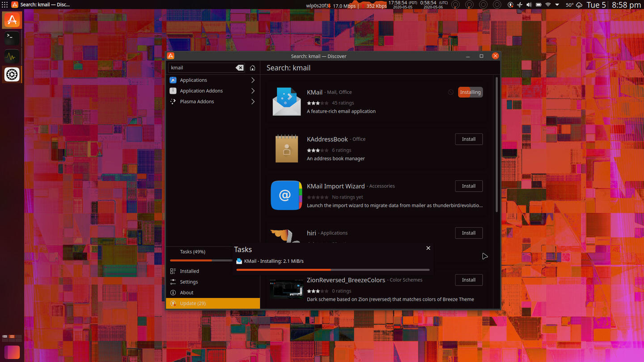The width and height of the screenshot is (644, 362).
Task: Click the '45 ratings' text for KMail
Action: 343,103
